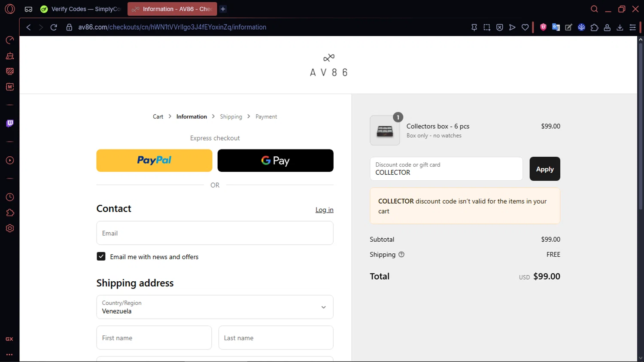This screenshot has width=644, height=362.
Task: Pay with the G Pay express button
Action: [275, 161]
